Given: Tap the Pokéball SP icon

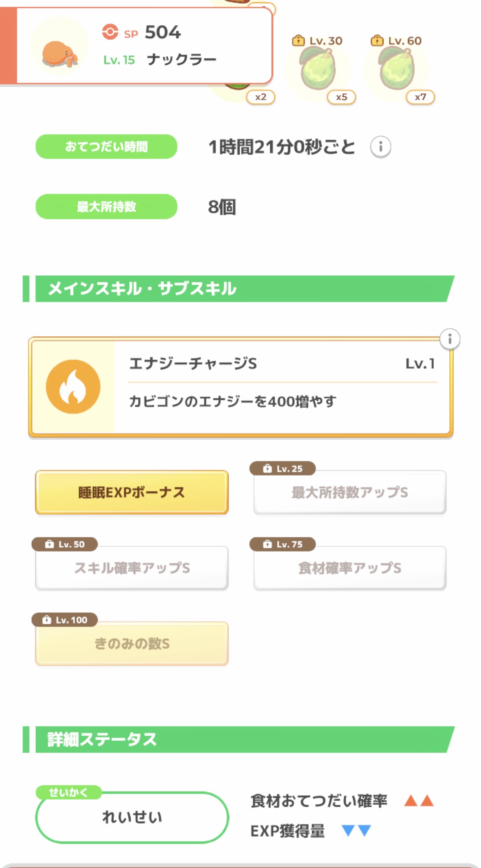Looking at the screenshot, I should click(x=110, y=32).
